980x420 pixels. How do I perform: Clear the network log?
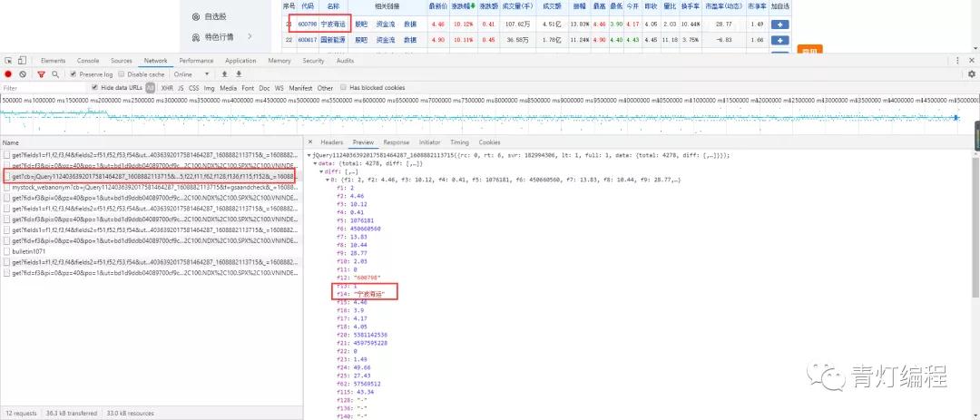pyautogui.click(x=23, y=73)
